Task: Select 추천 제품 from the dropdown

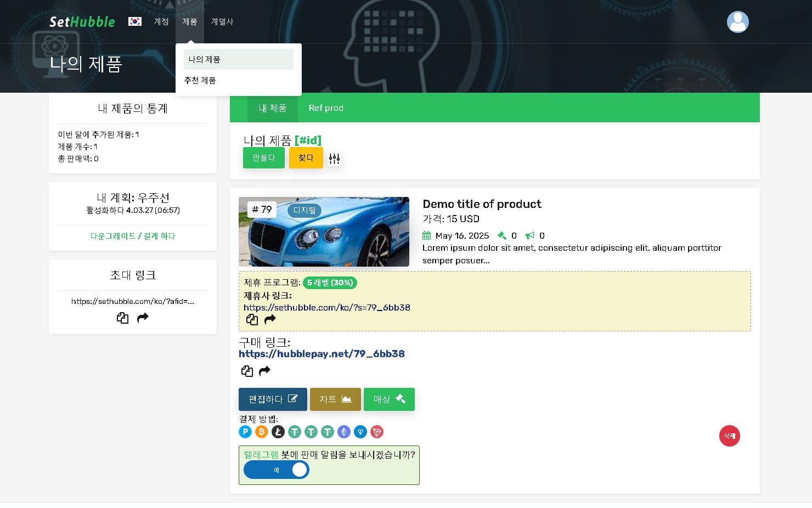Action: pyautogui.click(x=200, y=80)
